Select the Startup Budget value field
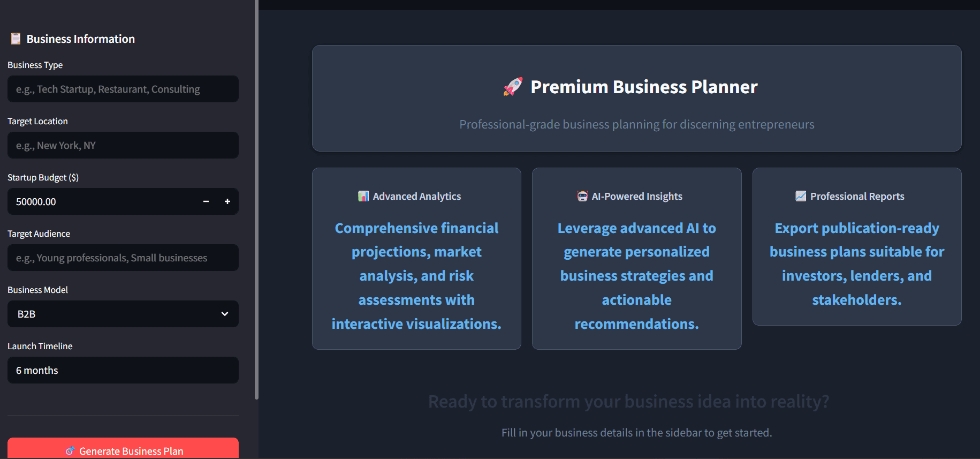Screen dimensions: 980x459 coord(96,201)
